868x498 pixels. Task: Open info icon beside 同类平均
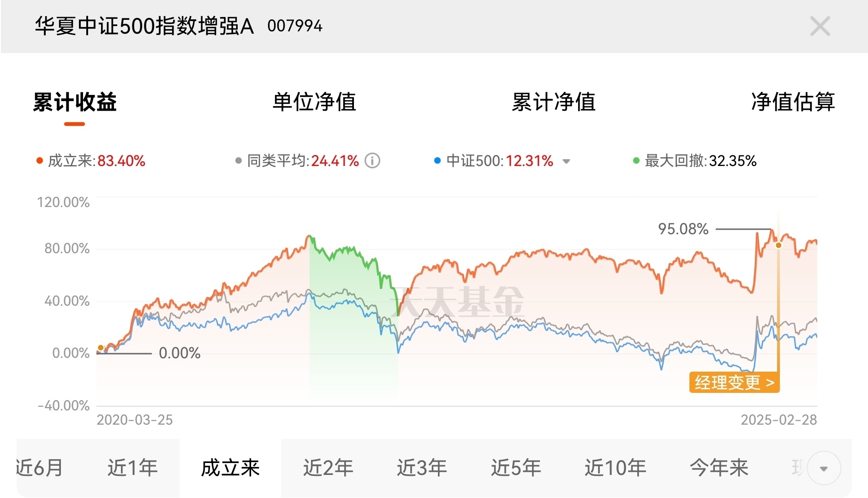pos(372,161)
